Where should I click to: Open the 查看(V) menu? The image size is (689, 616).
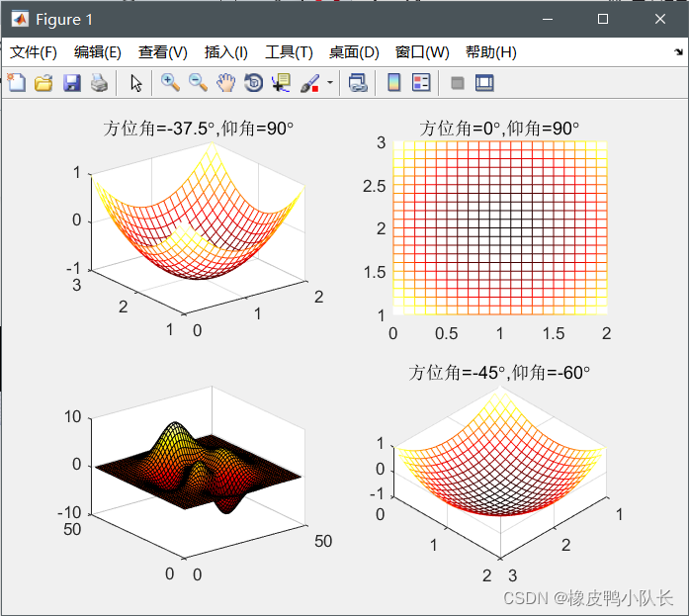coord(162,52)
